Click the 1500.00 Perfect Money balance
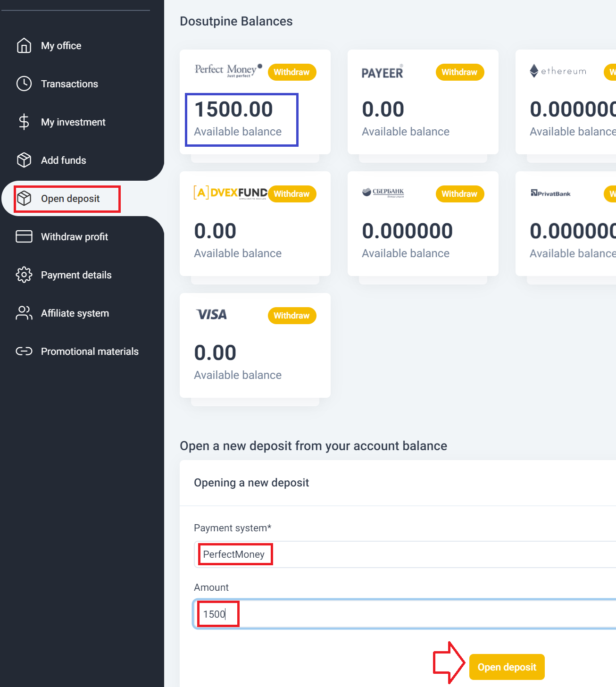 click(234, 109)
